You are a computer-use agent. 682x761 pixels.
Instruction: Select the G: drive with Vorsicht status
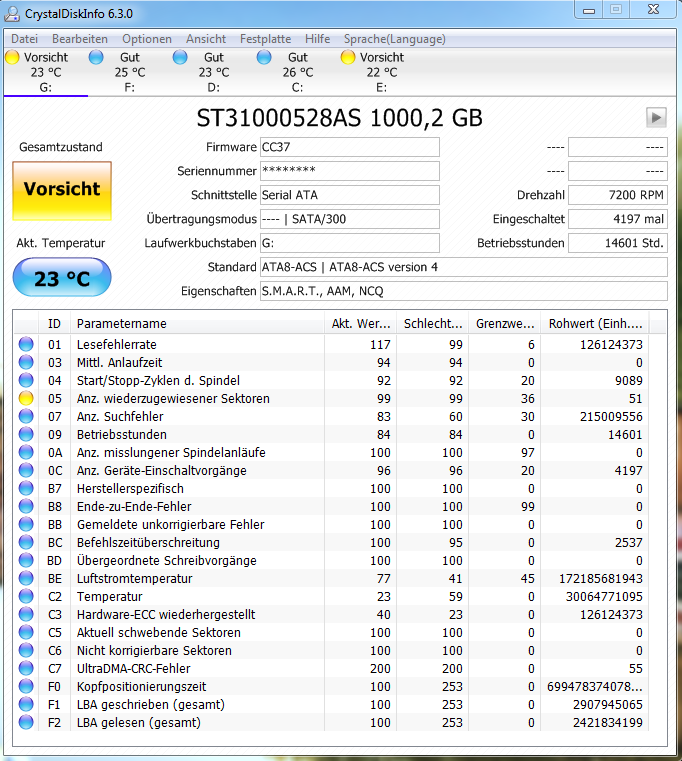pyautogui.click(x=46, y=72)
